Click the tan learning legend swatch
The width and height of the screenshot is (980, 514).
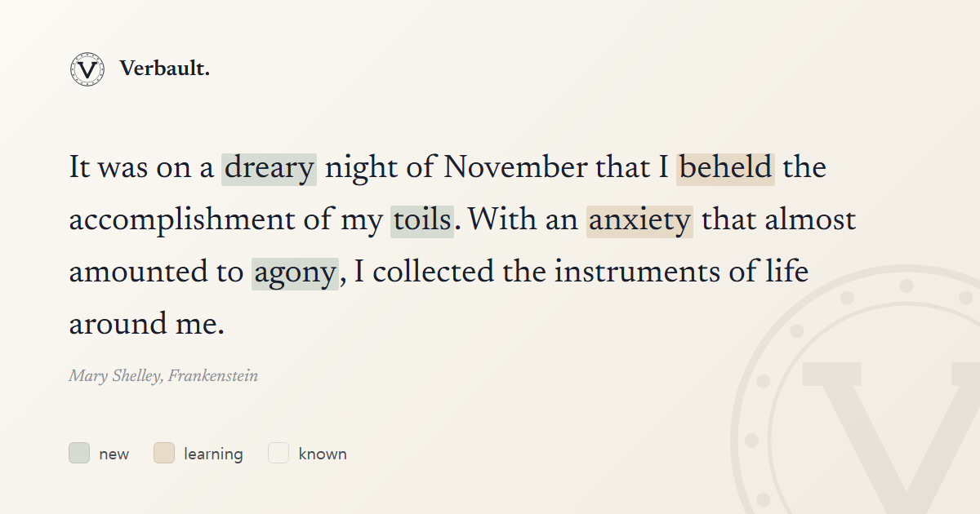164,453
